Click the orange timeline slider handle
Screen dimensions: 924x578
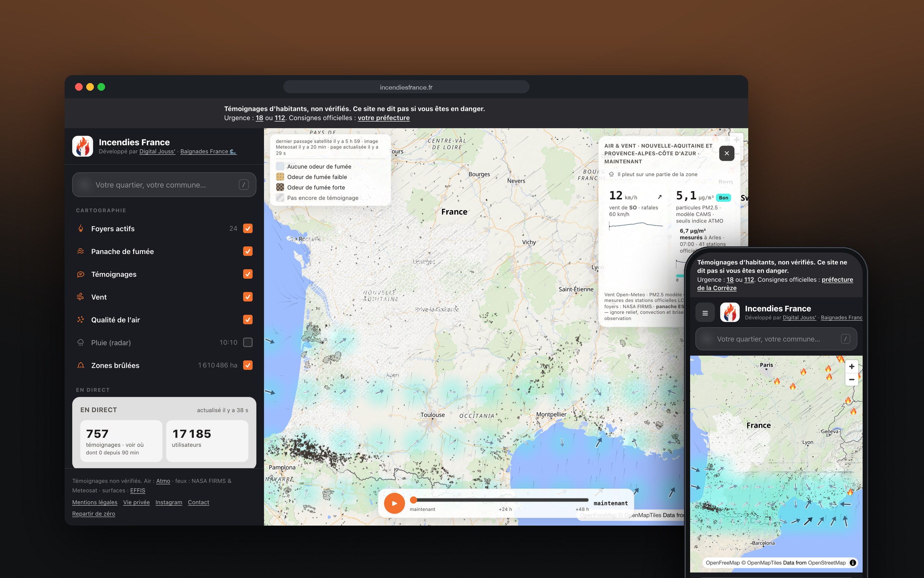pos(413,500)
